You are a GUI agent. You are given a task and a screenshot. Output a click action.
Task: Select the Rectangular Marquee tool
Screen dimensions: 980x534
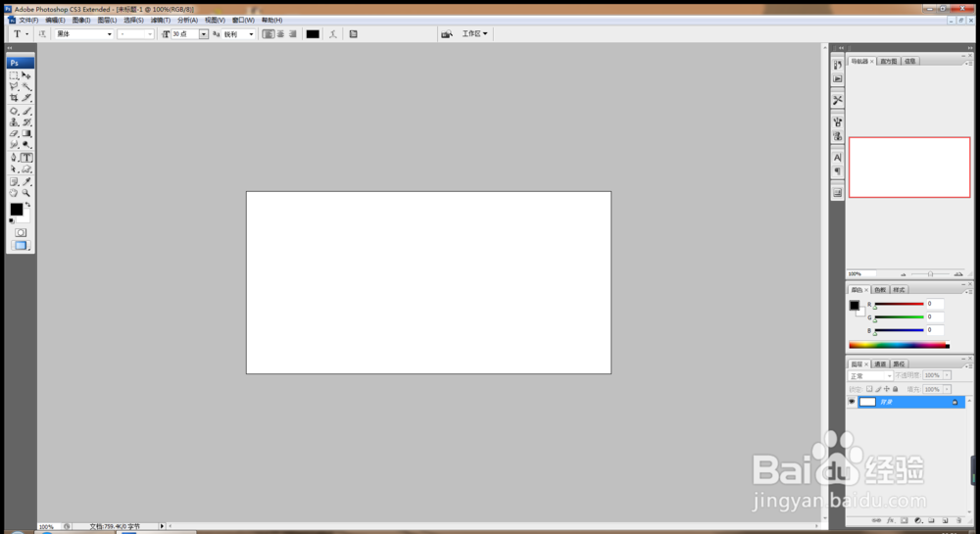pos(14,74)
